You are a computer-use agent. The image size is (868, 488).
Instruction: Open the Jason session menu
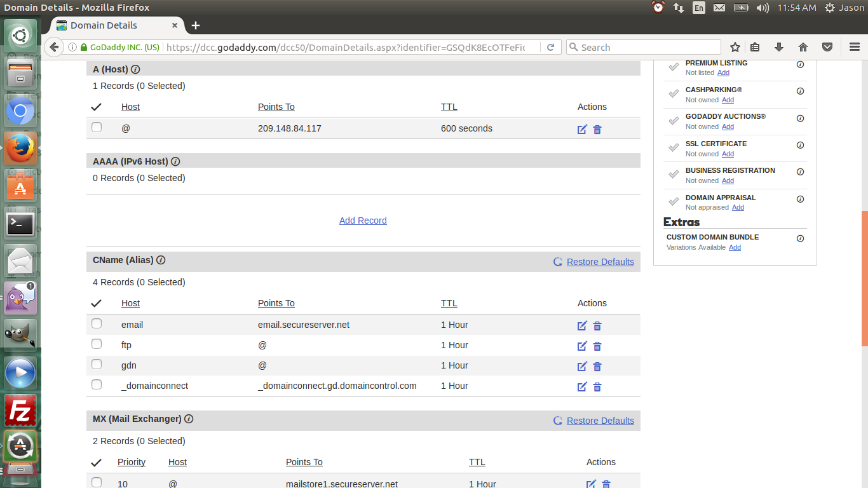[x=844, y=8]
